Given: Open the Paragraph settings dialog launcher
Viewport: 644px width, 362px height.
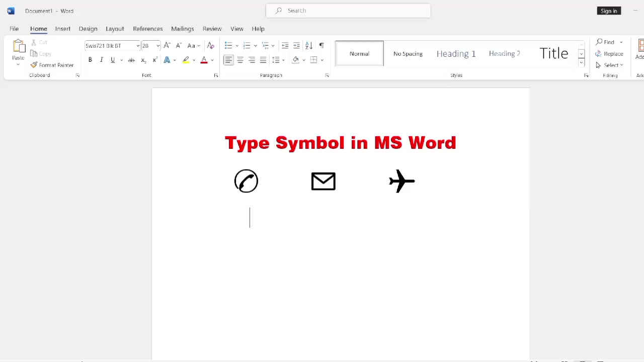Looking at the screenshot, I should click(327, 75).
